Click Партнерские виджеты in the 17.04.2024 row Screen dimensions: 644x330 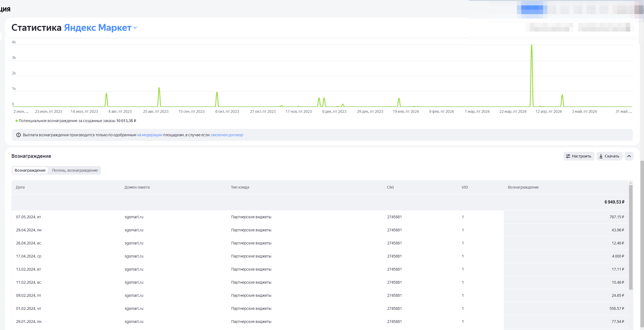pos(251,256)
